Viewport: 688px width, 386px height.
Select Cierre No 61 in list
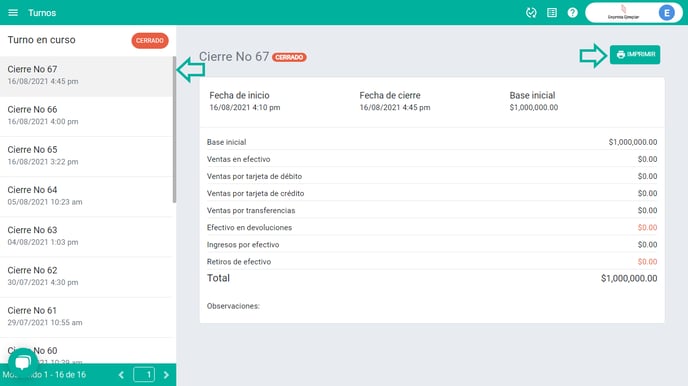(x=86, y=318)
